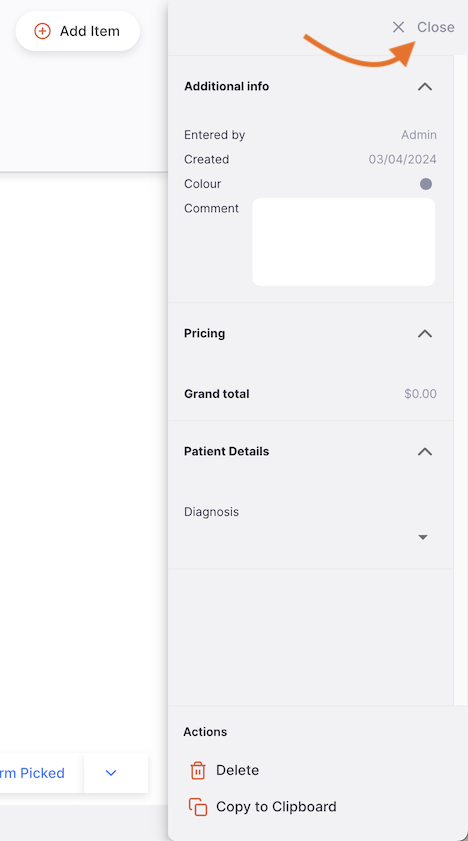
Task: Select the Copy to Clipboard action
Action: [x=276, y=807]
